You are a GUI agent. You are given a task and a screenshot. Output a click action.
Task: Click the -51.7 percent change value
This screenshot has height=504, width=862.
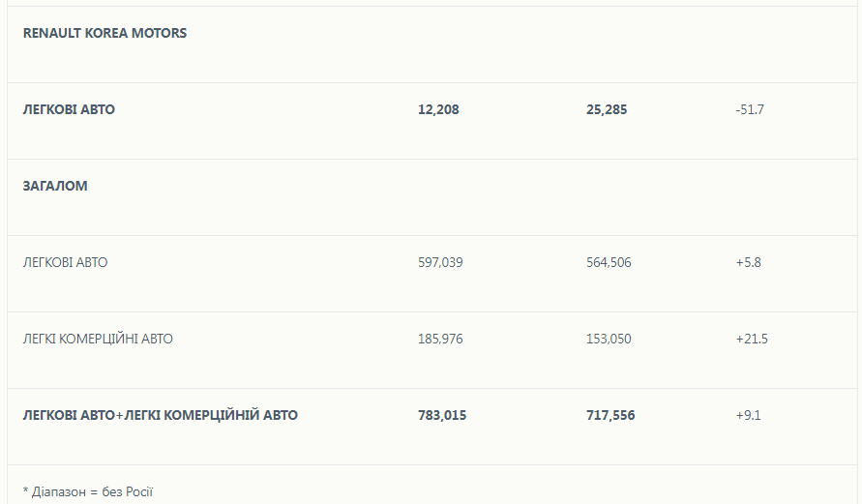pos(750,110)
